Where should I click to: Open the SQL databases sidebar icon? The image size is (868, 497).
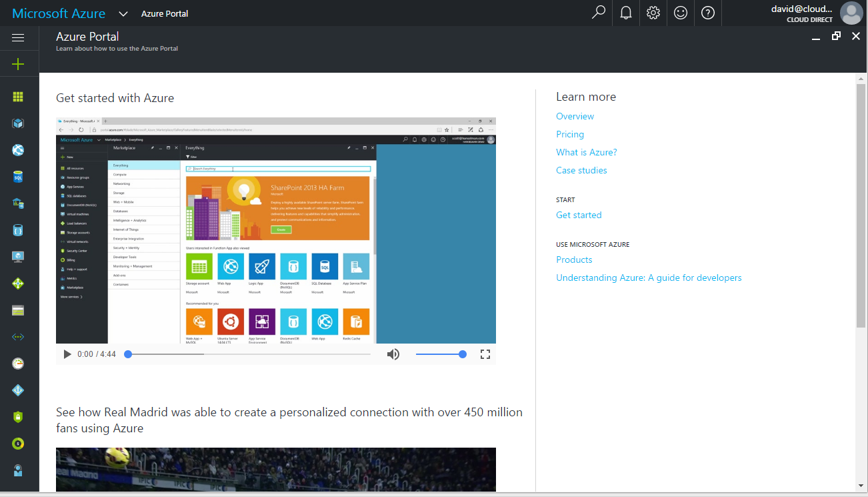coord(18,176)
